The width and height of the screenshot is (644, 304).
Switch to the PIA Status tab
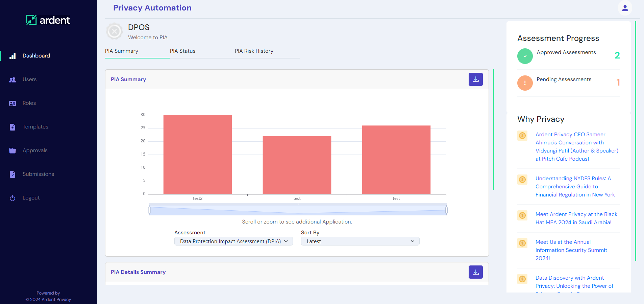click(x=182, y=51)
